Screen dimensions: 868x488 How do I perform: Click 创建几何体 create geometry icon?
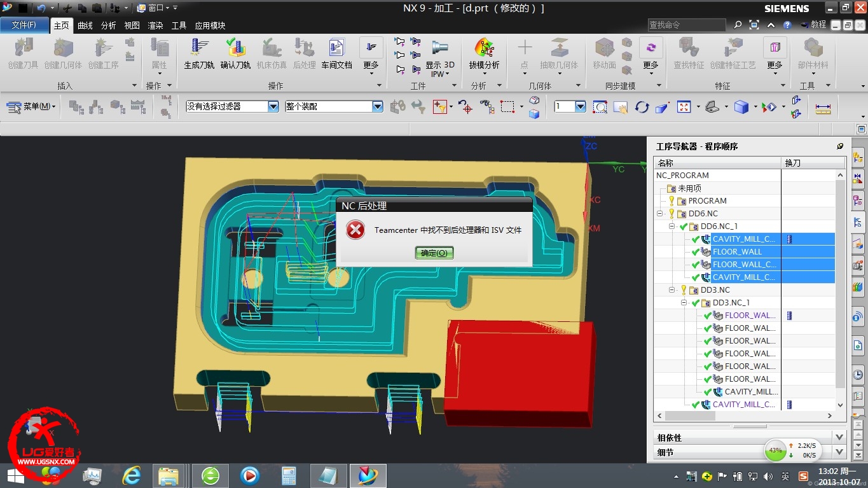pyautogui.click(x=63, y=53)
